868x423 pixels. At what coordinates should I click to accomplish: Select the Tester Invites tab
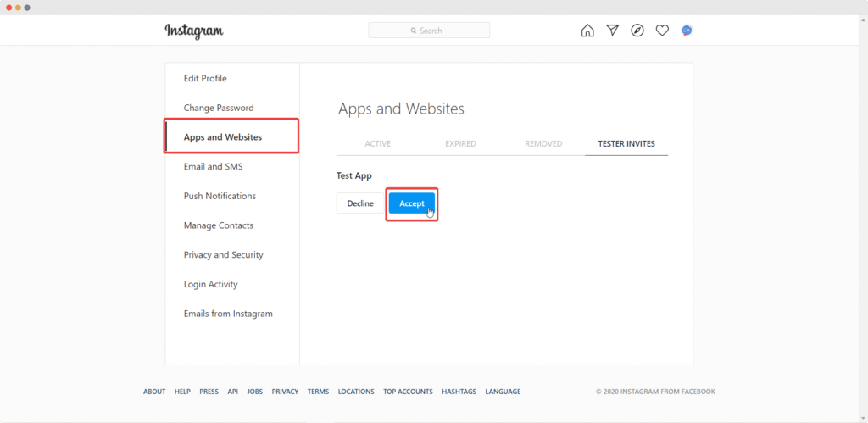(x=626, y=144)
